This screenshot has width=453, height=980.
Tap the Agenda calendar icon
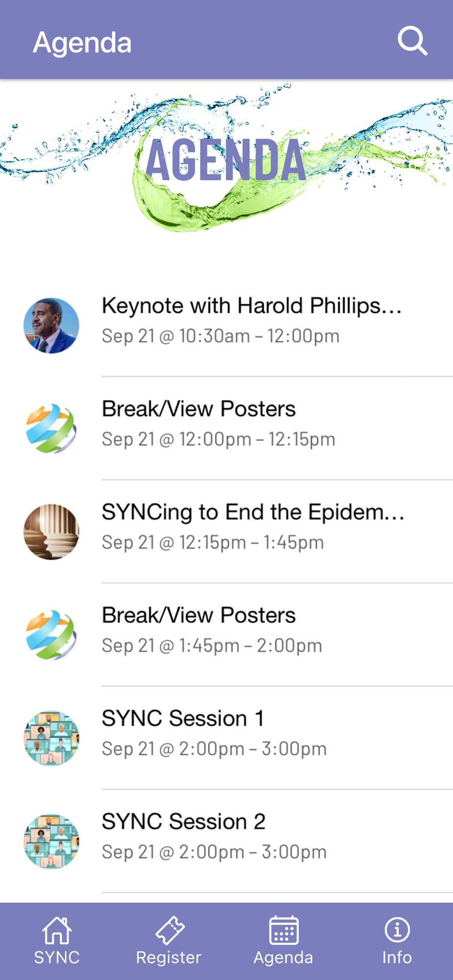(x=284, y=930)
